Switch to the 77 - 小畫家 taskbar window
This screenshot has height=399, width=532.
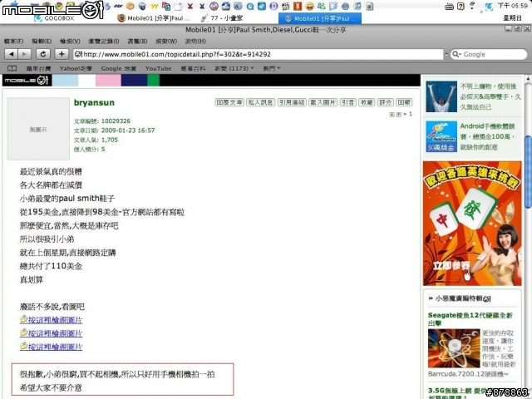click(222, 18)
